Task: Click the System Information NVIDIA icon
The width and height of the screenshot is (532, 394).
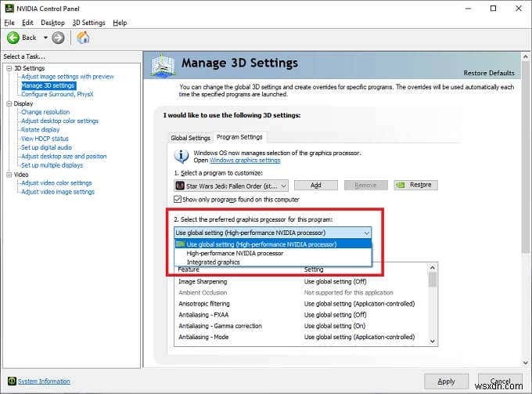Action: pos(12,381)
